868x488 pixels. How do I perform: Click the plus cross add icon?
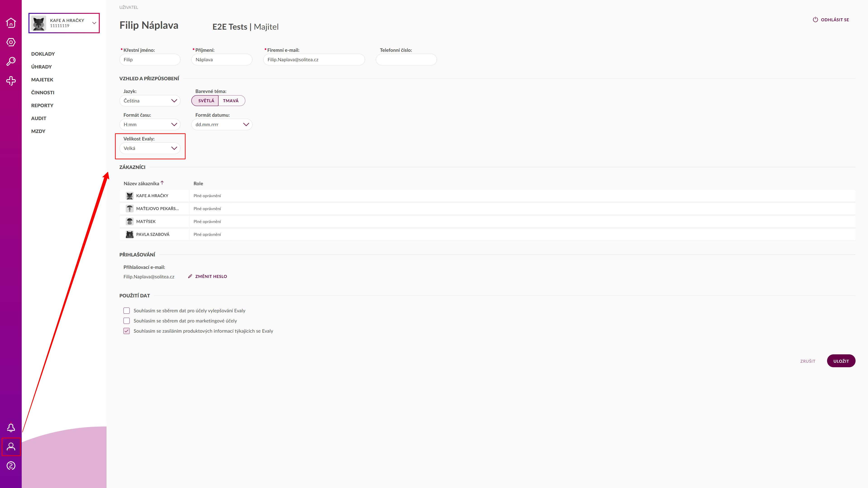11,81
